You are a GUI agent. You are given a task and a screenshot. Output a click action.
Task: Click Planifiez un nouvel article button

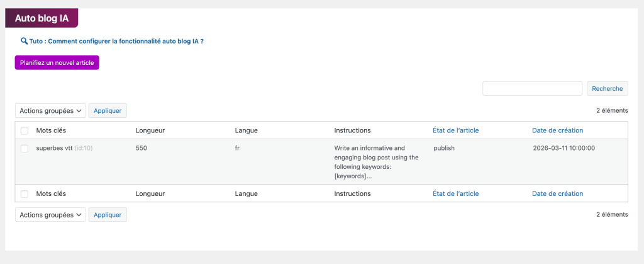click(x=57, y=62)
